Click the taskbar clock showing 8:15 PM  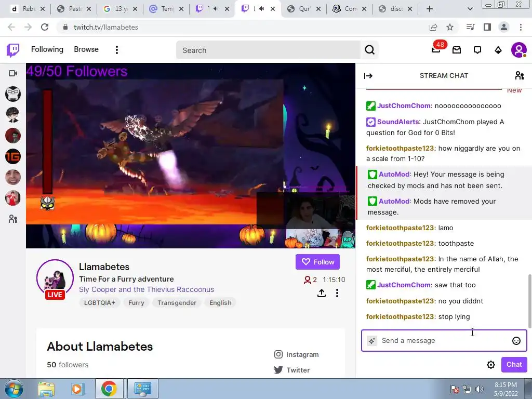(506, 389)
